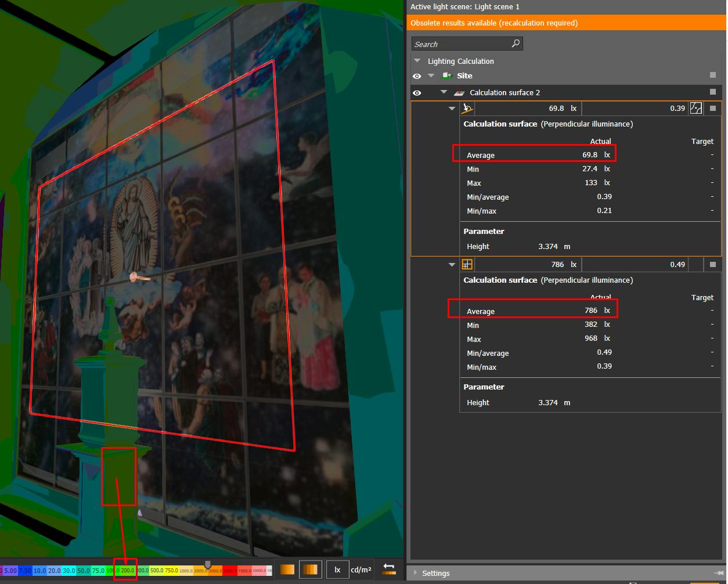Select the smooth false color gradient icon
This screenshot has width=728, height=584.
pos(287,569)
